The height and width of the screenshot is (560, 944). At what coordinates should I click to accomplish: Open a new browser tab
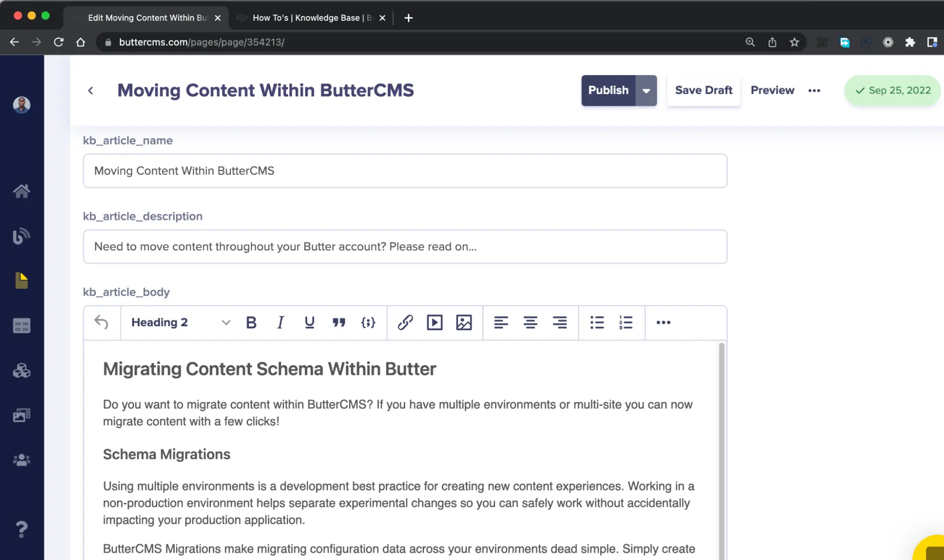(x=408, y=18)
